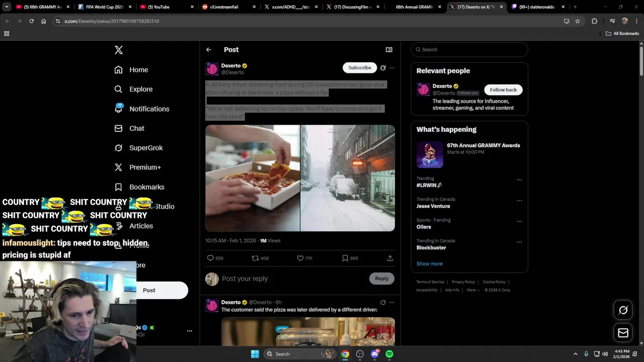
Task: Open more options for Blockbuster trend
Action: [x=519, y=242]
